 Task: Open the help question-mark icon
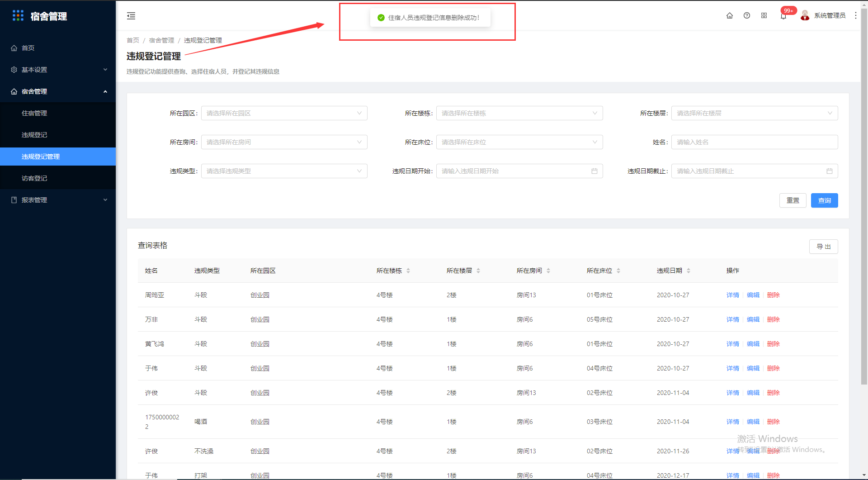tap(747, 15)
